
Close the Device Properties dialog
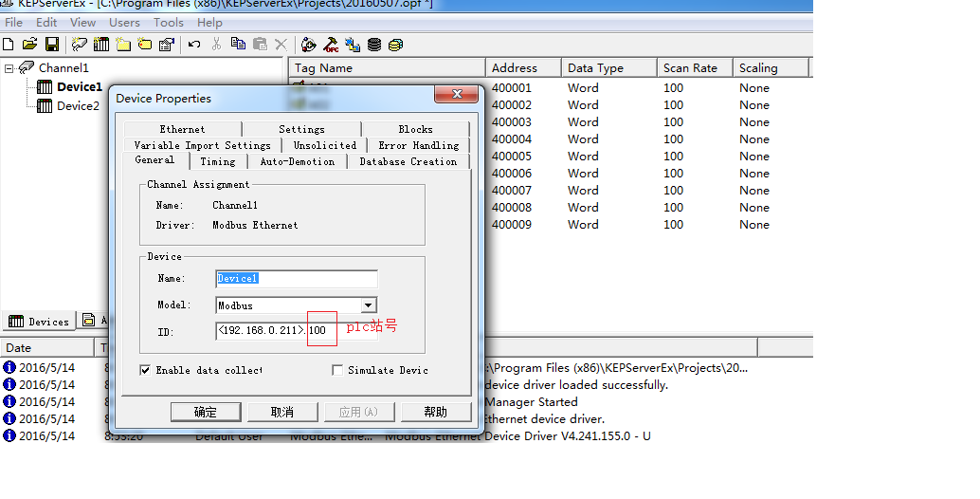457,94
